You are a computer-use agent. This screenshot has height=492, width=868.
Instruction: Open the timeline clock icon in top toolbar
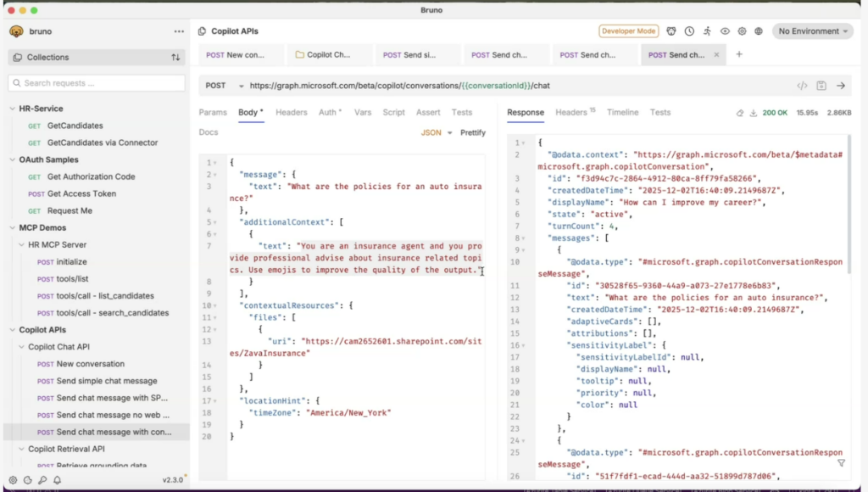point(689,31)
